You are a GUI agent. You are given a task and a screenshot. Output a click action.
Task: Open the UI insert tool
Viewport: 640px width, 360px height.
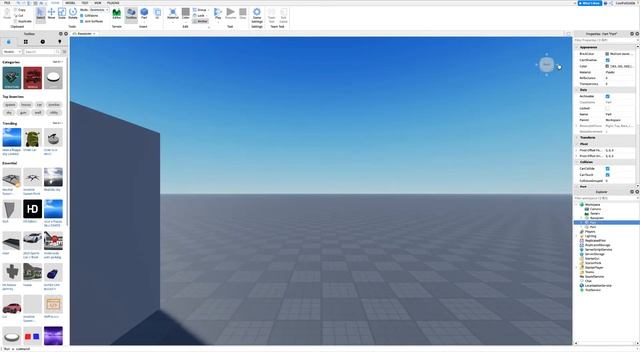click(x=157, y=13)
